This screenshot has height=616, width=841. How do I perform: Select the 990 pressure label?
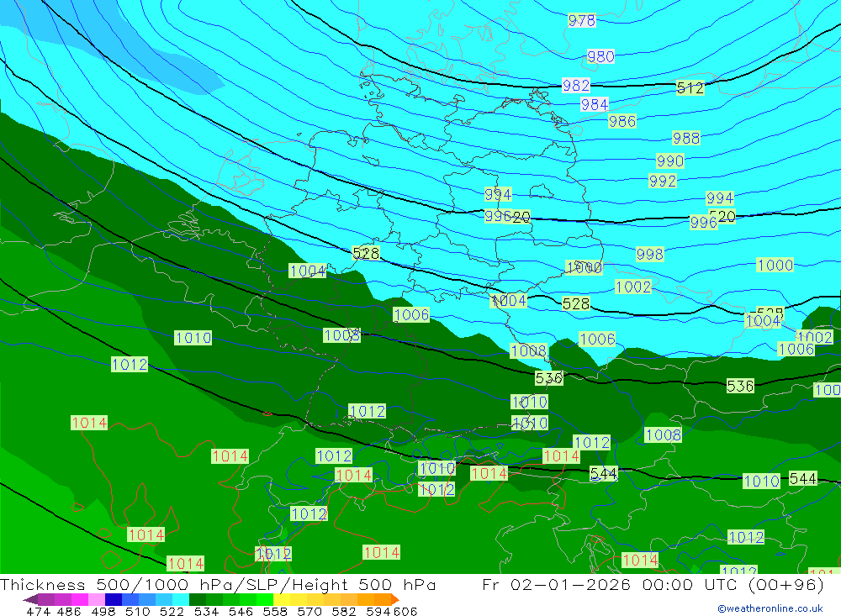(670, 161)
